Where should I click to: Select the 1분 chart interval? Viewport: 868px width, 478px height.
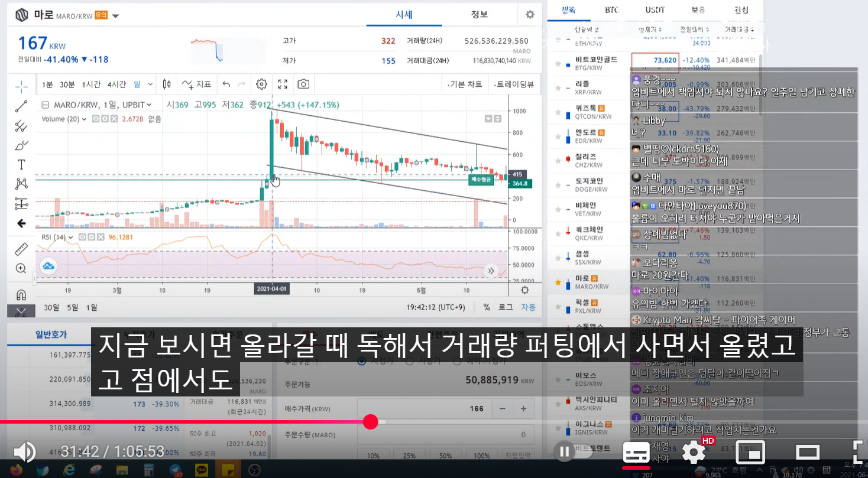(x=47, y=84)
